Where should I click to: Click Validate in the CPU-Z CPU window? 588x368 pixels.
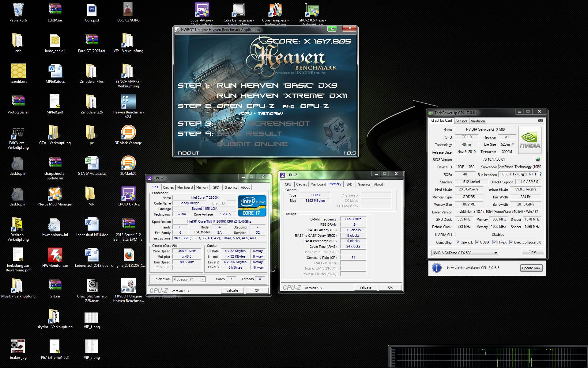pyautogui.click(x=232, y=290)
